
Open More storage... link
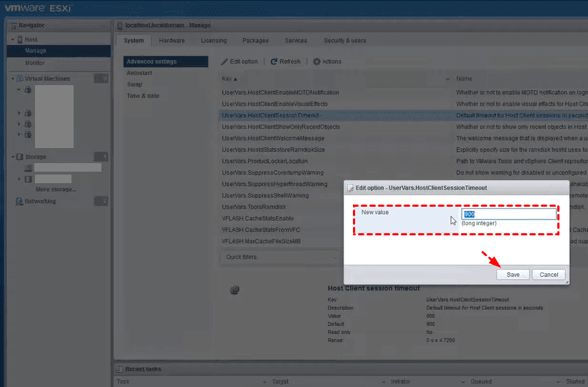(56, 190)
